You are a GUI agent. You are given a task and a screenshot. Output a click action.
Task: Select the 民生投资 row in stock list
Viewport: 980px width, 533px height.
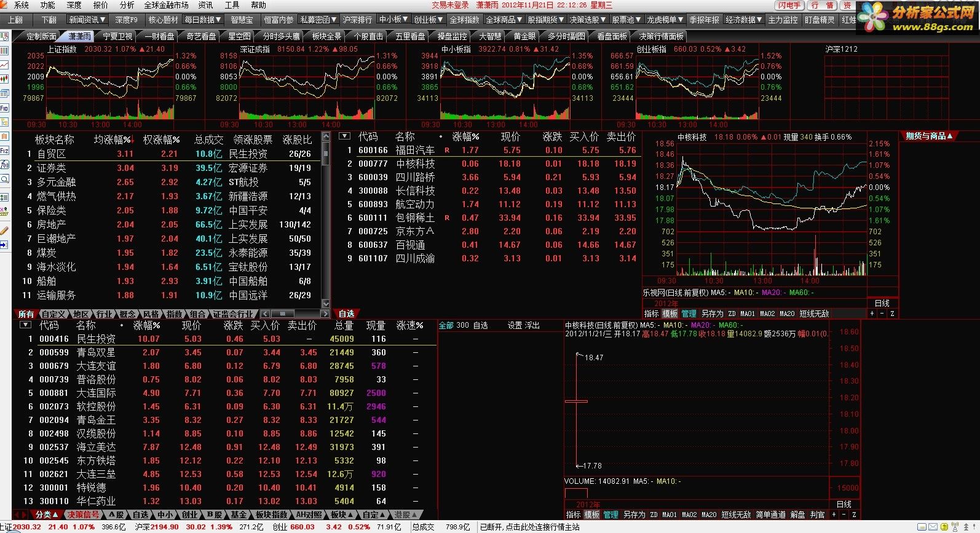point(224,339)
